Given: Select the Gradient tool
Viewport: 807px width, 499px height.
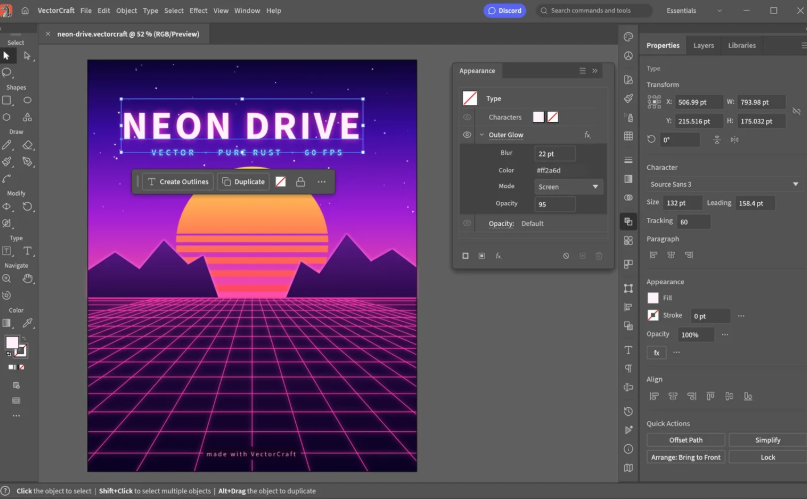Looking at the screenshot, I should [x=7, y=323].
